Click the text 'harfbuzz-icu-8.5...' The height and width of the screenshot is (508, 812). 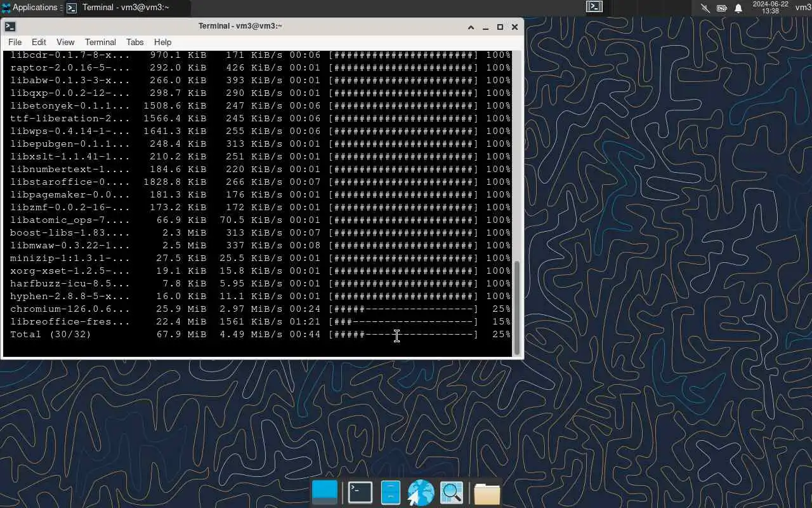coord(70,283)
